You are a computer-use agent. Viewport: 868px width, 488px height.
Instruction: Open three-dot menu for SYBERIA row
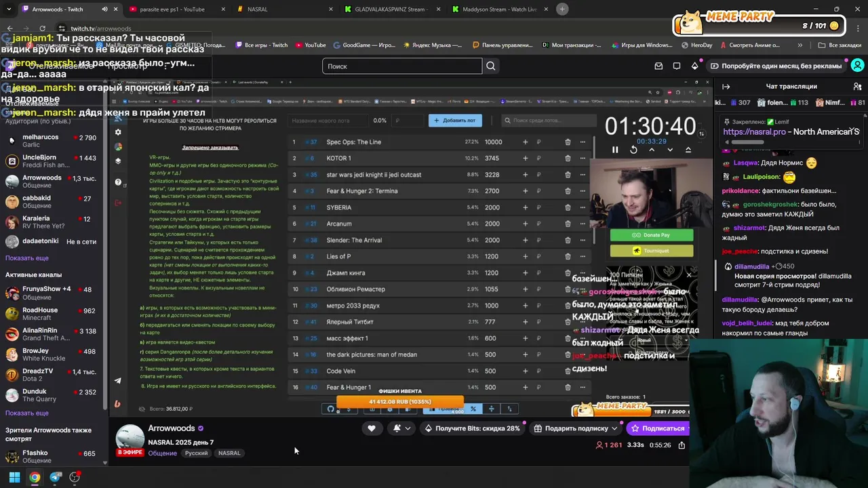583,207
